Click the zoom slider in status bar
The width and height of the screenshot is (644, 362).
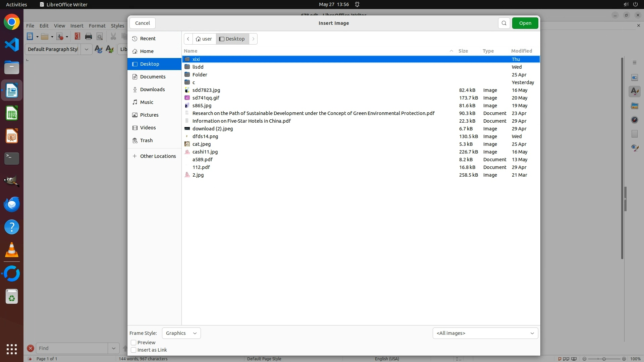click(604, 359)
